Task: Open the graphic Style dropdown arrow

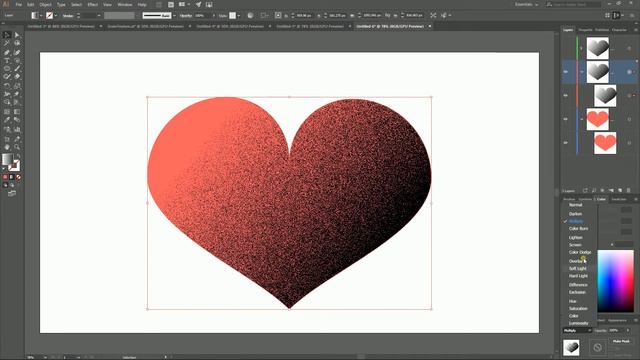Action: (x=239, y=16)
